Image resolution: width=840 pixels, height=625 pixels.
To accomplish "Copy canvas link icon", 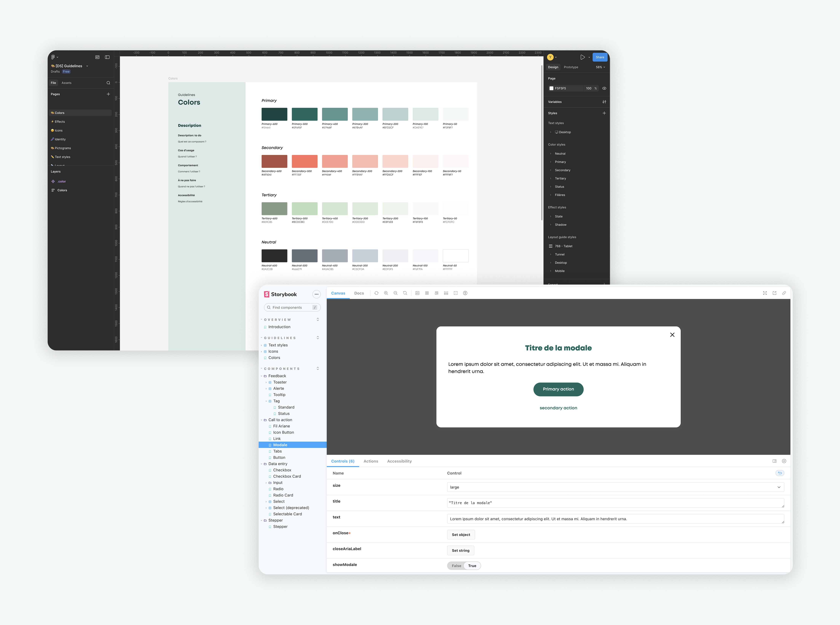I will [x=784, y=293].
